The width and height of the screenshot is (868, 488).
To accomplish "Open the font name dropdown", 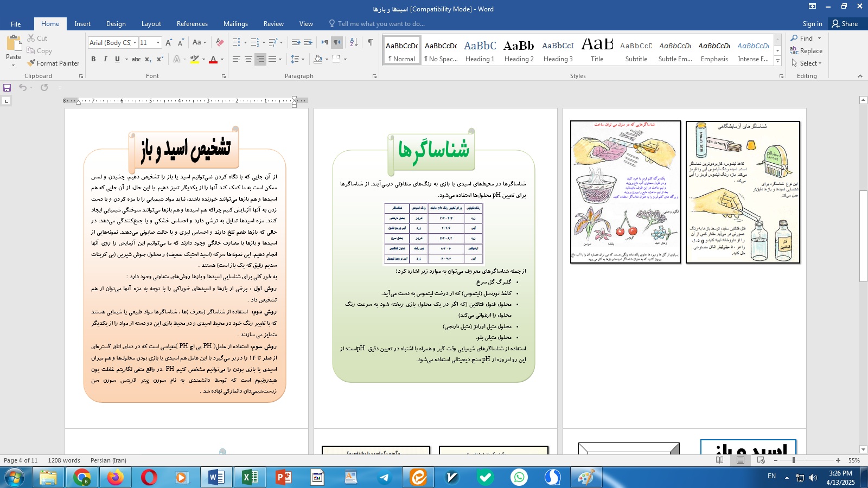I will tap(135, 42).
